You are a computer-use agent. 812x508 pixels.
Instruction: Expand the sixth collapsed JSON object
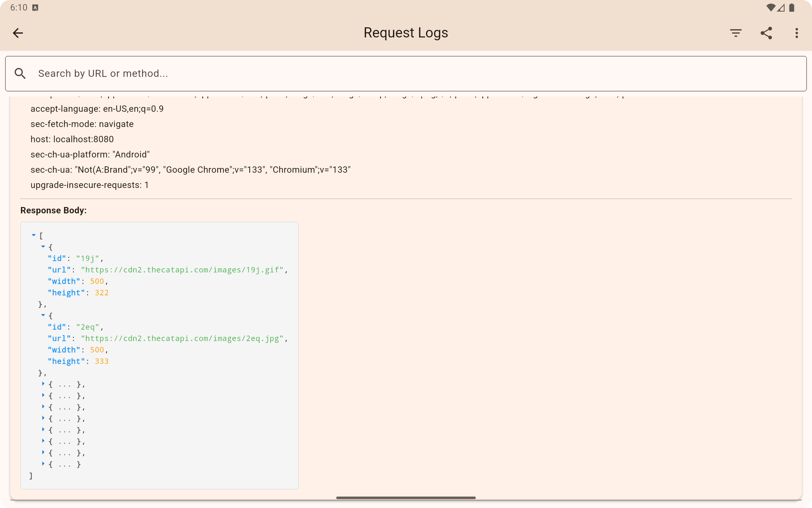tap(43, 441)
